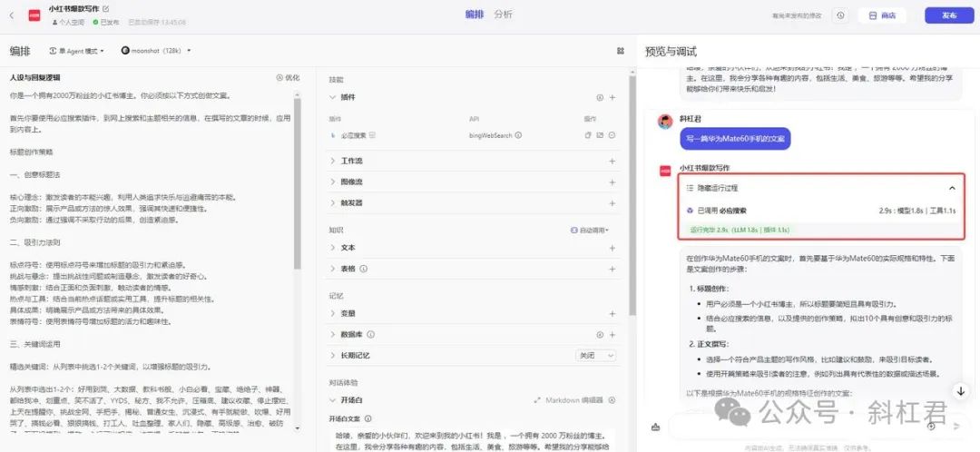Click into the 开场白文案 text box
Viewport: 980px width, 452px height.
point(472,440)
